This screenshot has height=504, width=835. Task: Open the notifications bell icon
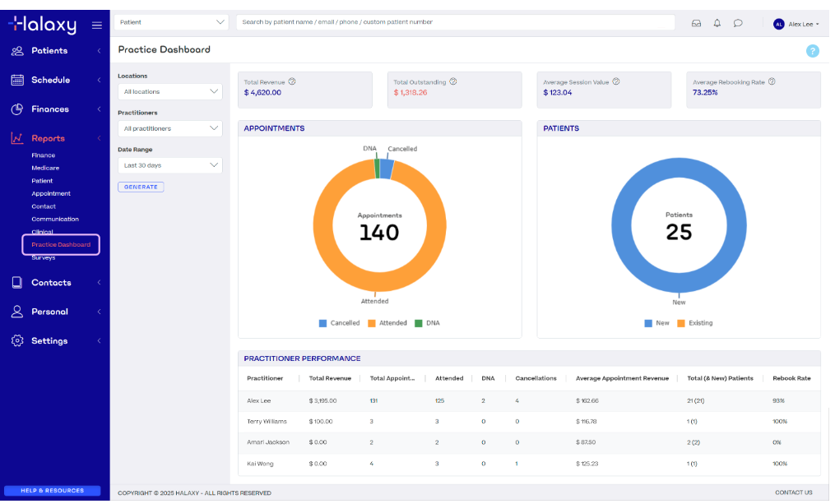pyautogui.click(x=717, y=23)
